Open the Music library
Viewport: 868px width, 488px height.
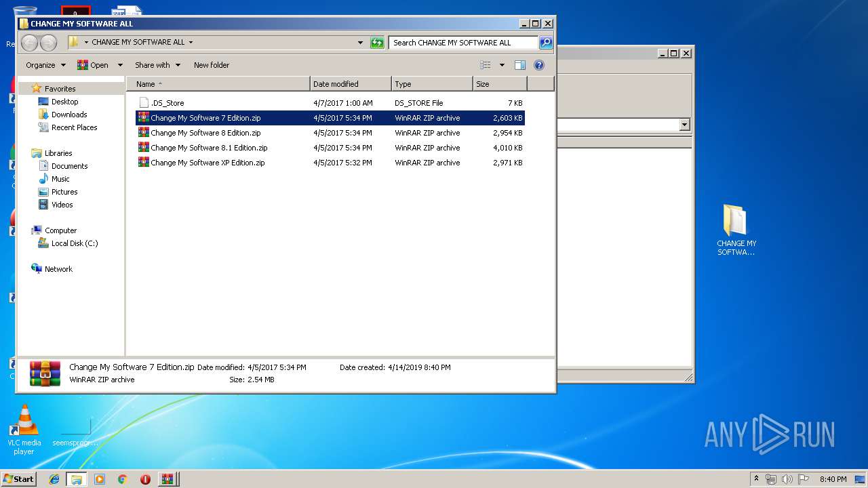click(x=60, y=179)
